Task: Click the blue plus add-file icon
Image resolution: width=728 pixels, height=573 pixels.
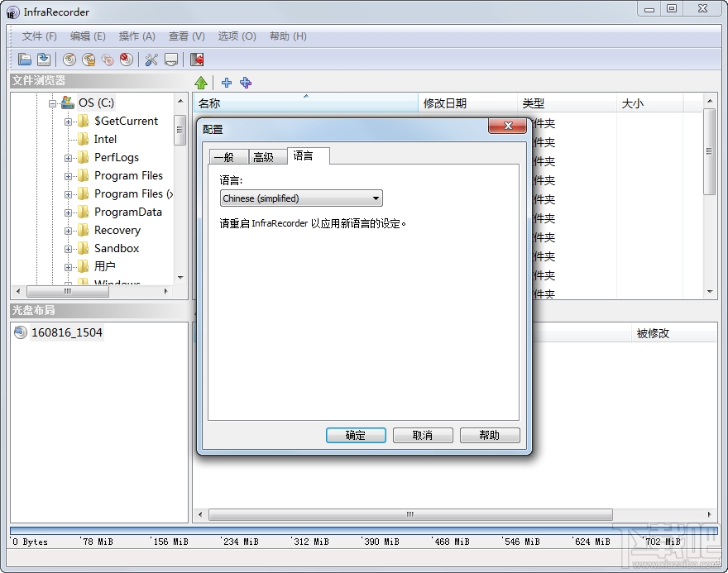Action: (226, 82)
